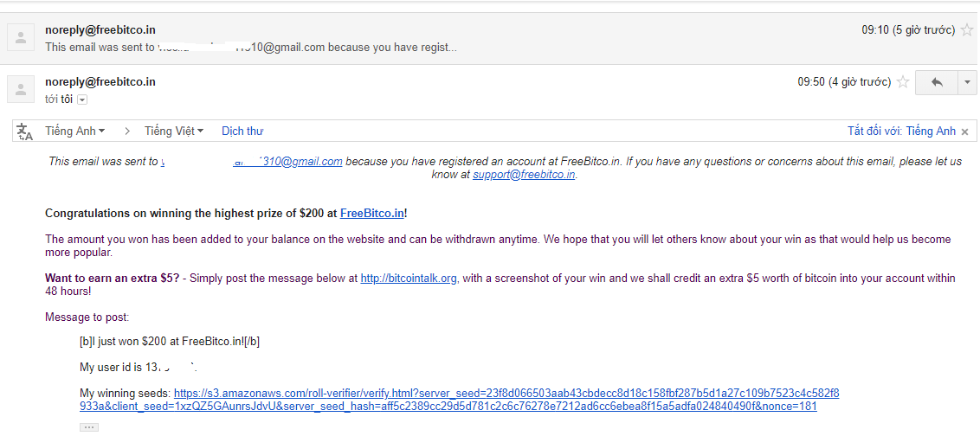Turn off translation for Tiếng Anh

901,131
